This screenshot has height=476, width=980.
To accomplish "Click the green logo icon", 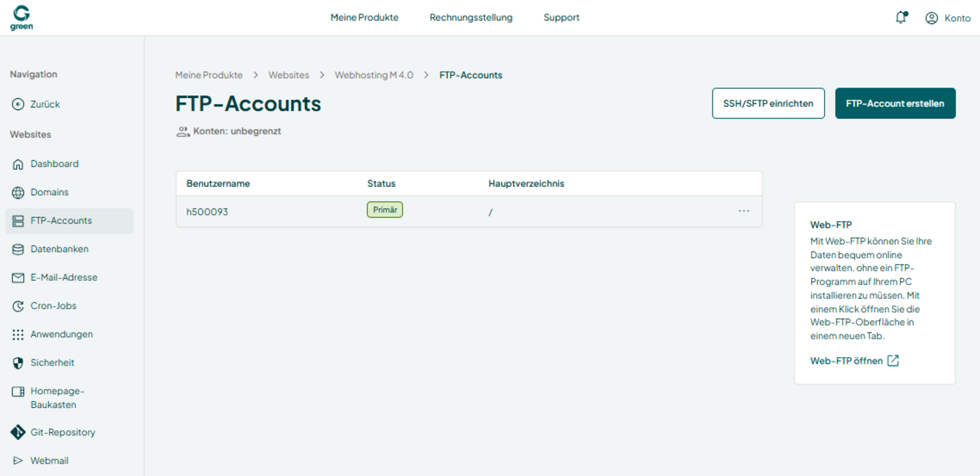I will [22, 18].
